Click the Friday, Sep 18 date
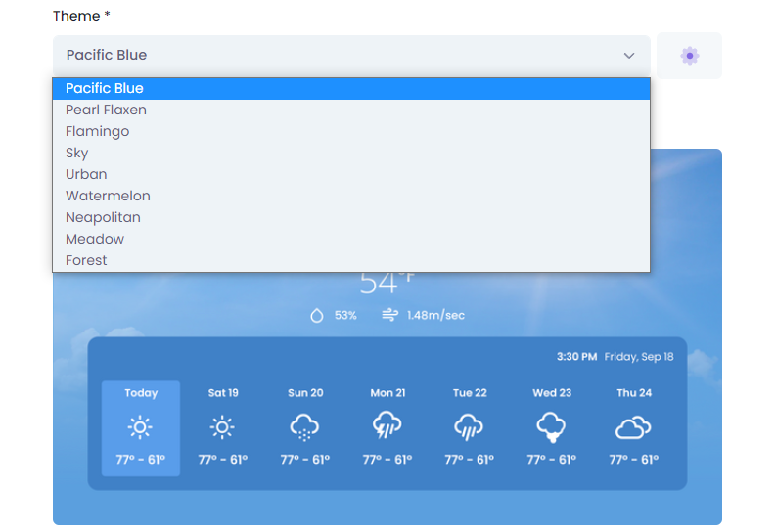Screen dimensions: 775x532 tap(639, 357)
